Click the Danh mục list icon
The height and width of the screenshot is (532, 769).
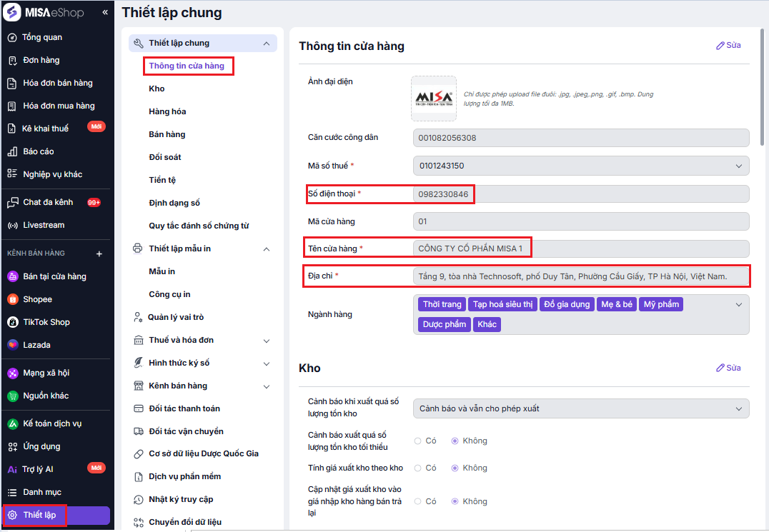12,492
